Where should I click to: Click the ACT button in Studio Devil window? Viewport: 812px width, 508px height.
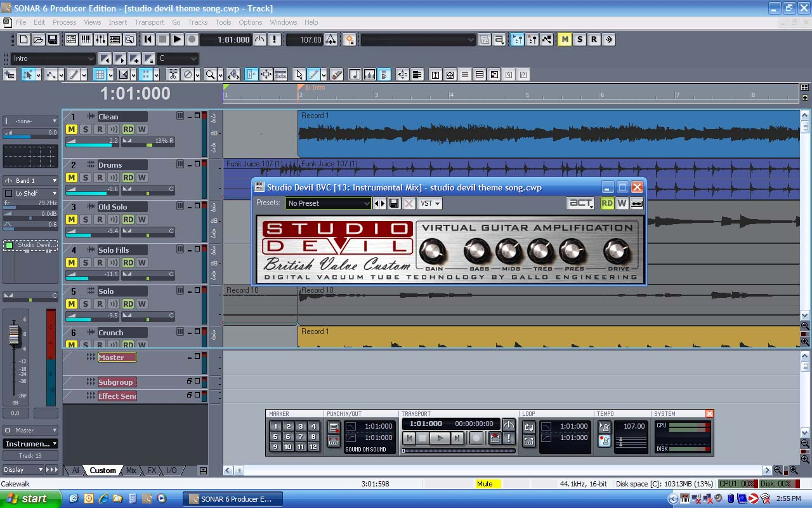pos(580,203)
